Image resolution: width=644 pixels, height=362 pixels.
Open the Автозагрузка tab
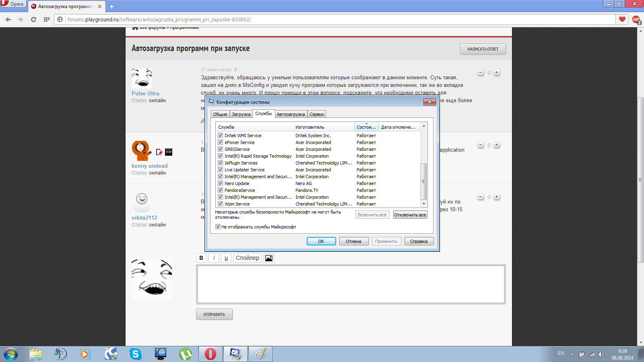click(291, 114)
